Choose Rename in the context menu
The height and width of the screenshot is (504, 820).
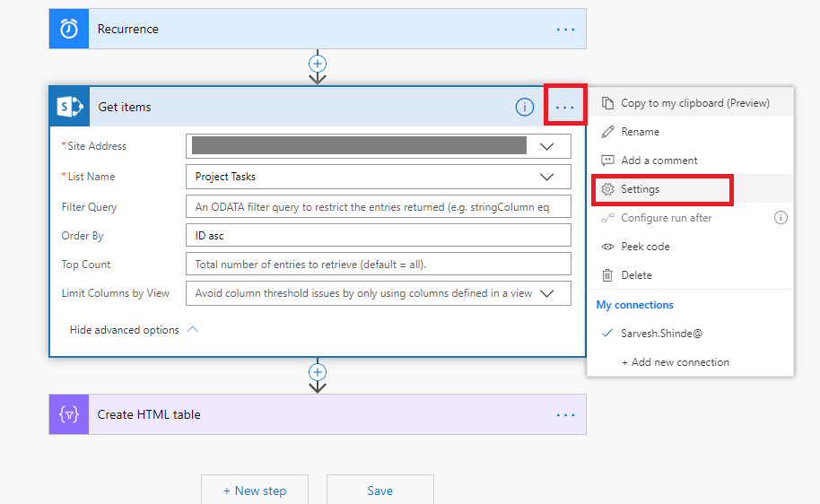[640, 132]
